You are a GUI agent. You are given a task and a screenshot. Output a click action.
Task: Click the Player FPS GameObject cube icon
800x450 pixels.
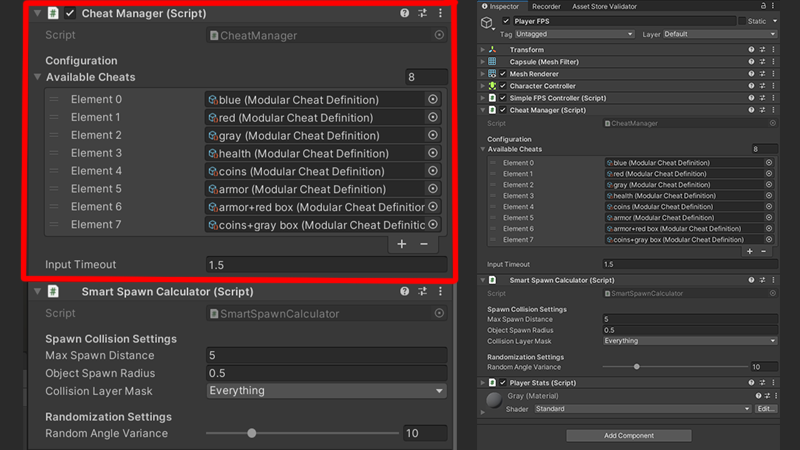click(x=487, y=22)
